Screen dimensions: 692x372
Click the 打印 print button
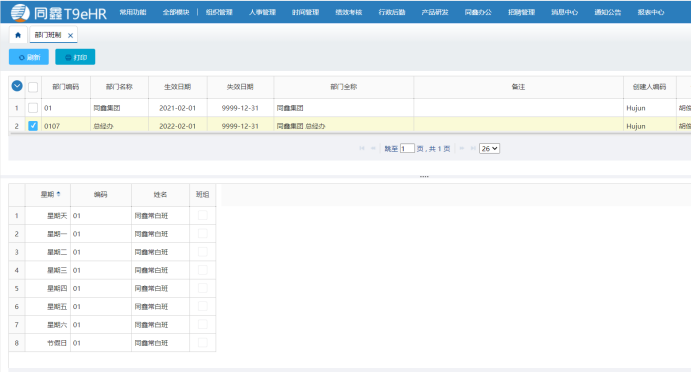click(x=75, y=57)
